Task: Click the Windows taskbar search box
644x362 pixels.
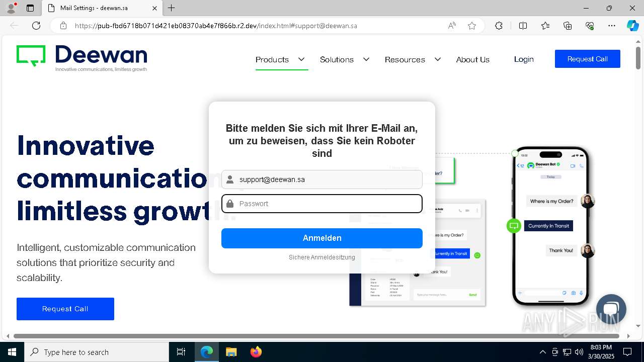Action: click(97, 352)
